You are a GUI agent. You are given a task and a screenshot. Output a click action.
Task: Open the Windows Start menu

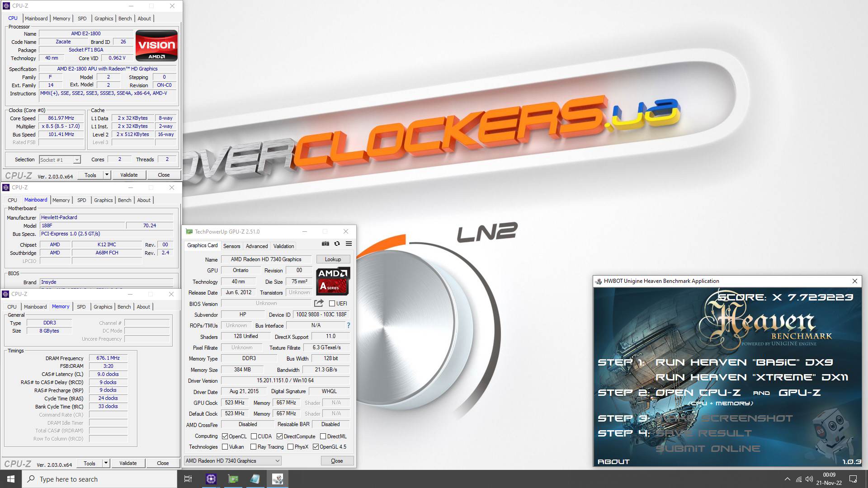11,479
